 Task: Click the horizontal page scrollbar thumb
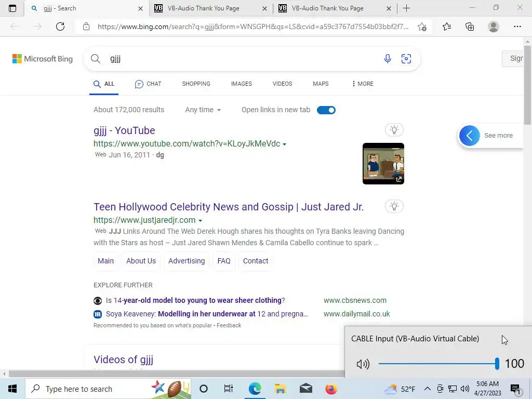(x=177, y=374)
